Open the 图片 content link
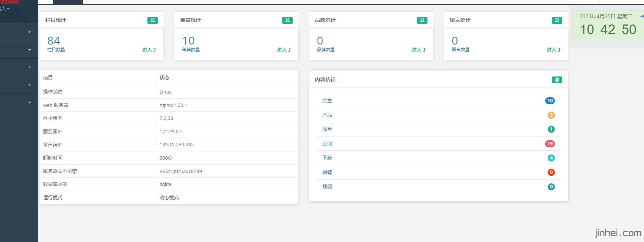 coord(327,129)
